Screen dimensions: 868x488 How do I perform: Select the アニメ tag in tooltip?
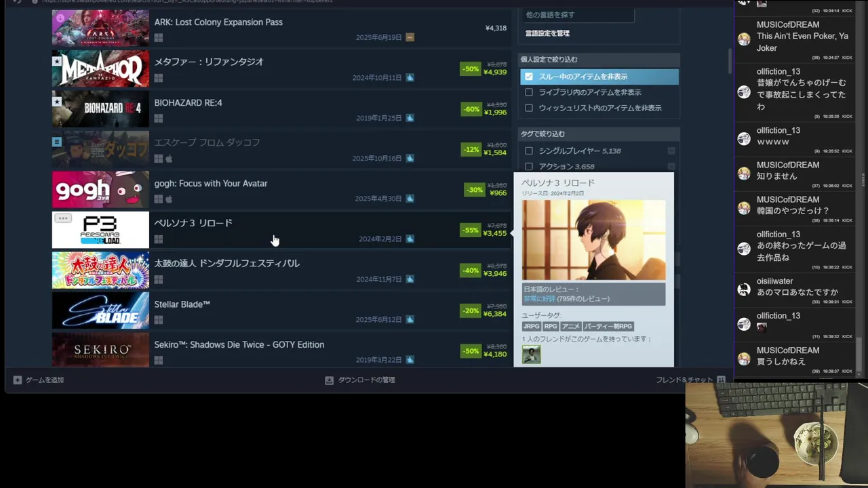[571, 326]
